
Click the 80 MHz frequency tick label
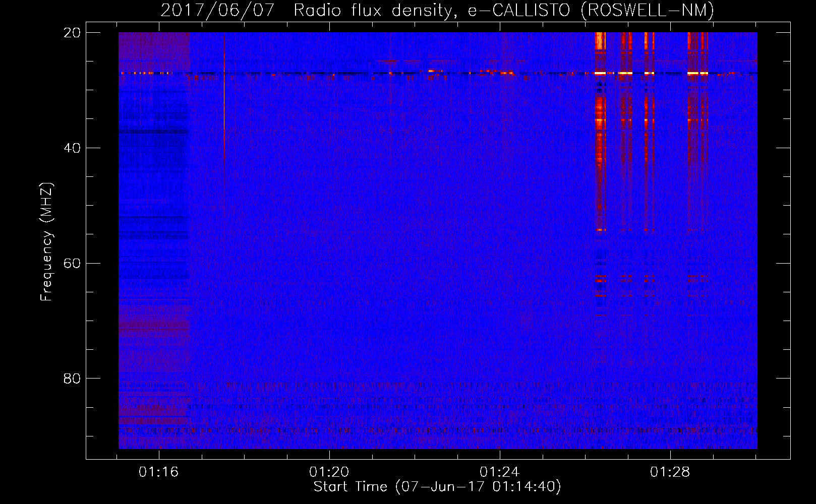click(x=72, y=379)
